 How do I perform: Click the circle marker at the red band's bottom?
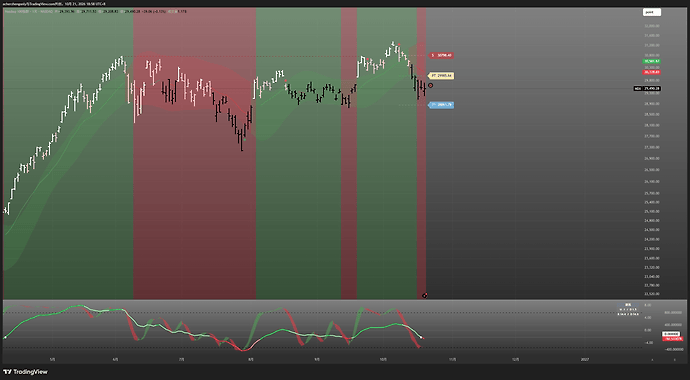point(424,296)
